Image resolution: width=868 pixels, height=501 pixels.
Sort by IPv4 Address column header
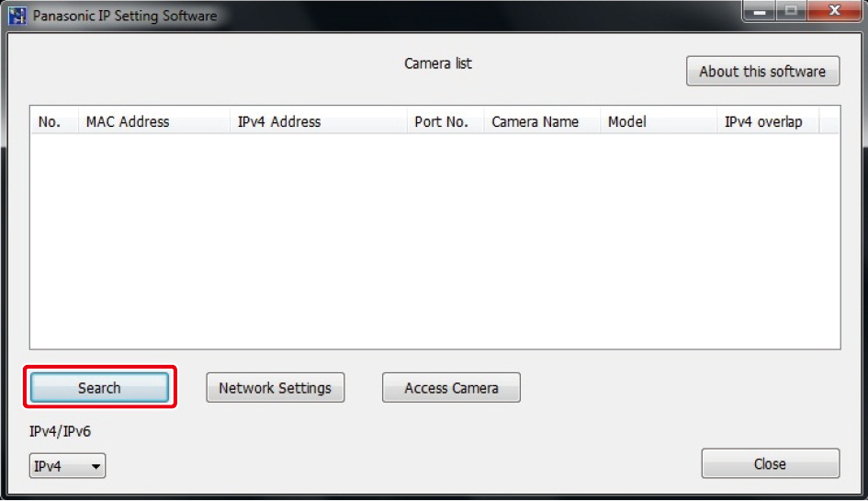pos(318,121)
